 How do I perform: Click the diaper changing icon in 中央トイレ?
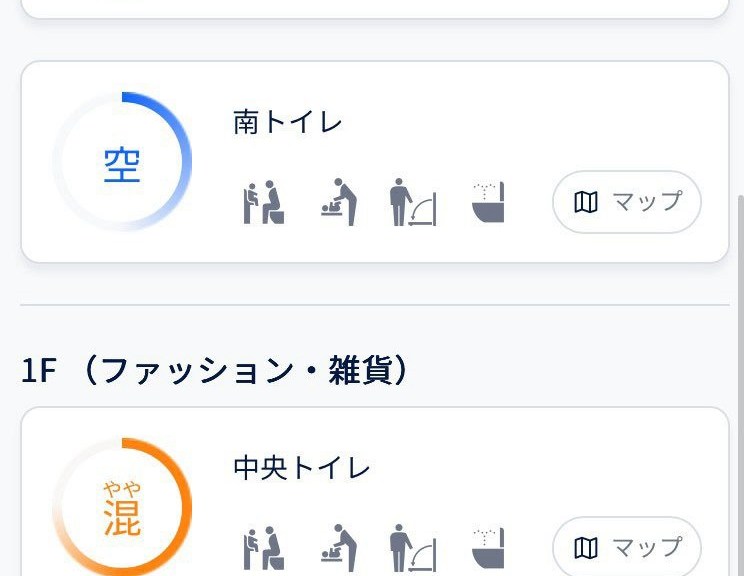click(x=339, y=547)
